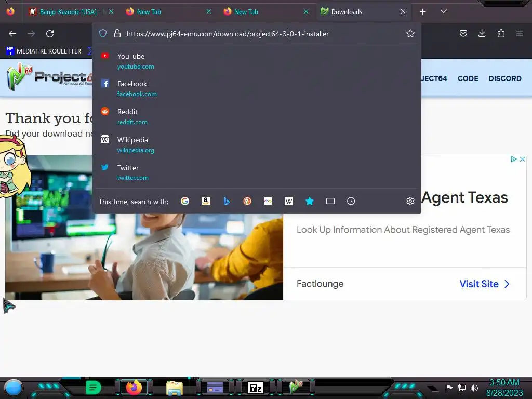532x399 pixels.
Task: Search bookmarks with the star icon
Action: coord(310,201)
